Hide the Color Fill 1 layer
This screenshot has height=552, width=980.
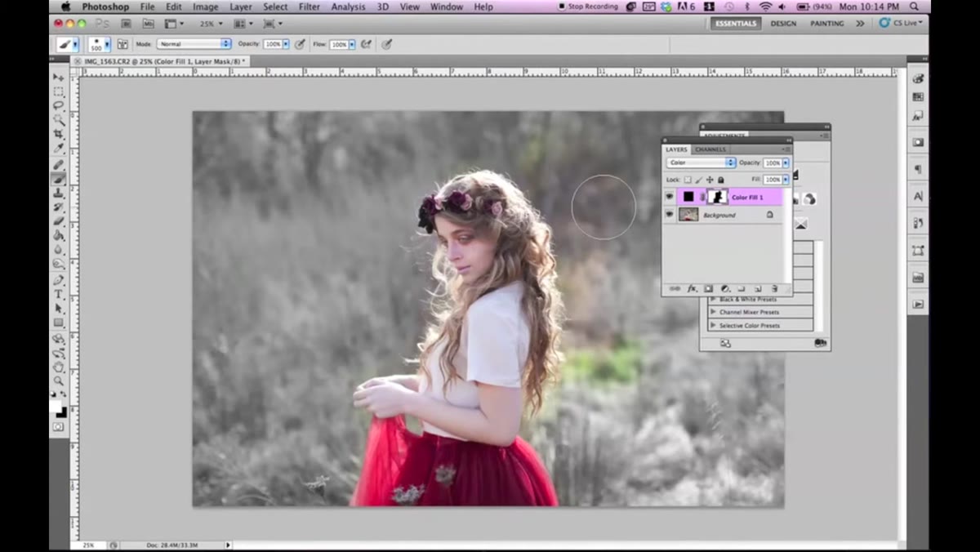point(670,197)
